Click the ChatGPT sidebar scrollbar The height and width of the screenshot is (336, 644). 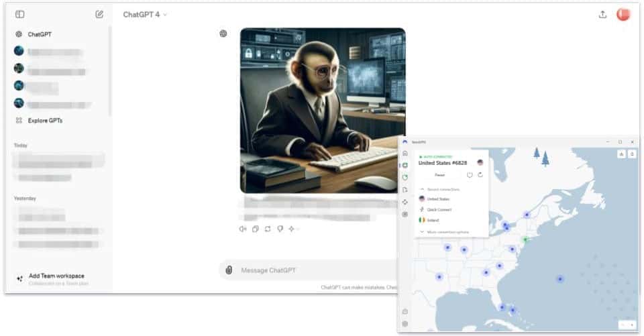110,70
